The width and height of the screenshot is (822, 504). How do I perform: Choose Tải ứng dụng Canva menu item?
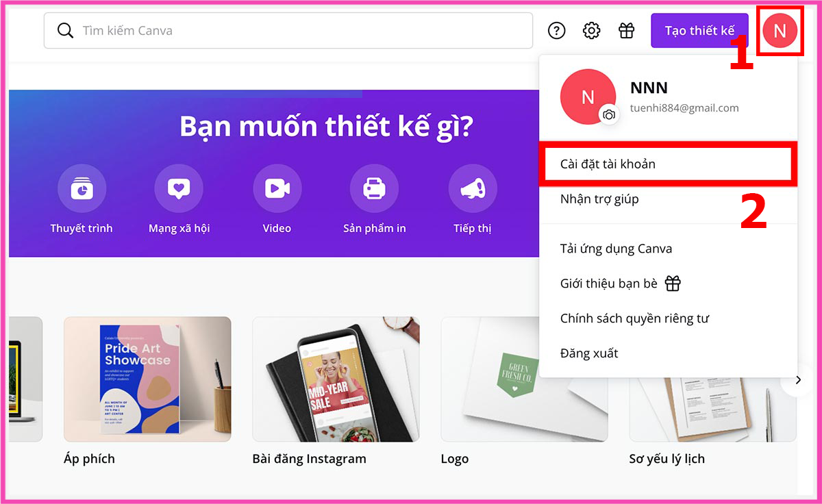click(x=668, y=249)
